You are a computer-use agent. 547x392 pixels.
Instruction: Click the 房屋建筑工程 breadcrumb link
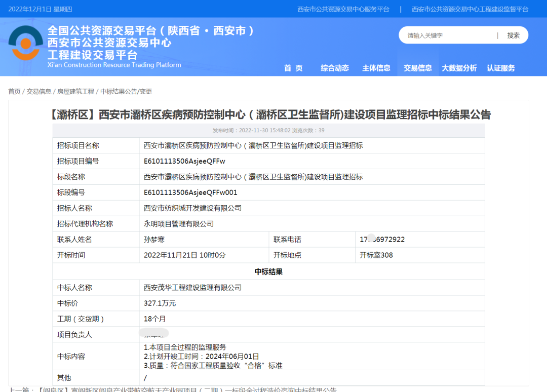point(75,91)
